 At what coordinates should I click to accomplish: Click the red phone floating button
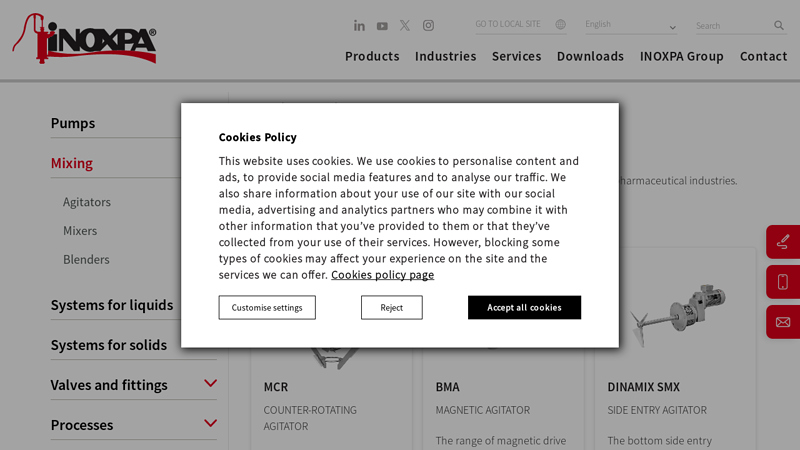pyautogui.click(x=783, y=282)
